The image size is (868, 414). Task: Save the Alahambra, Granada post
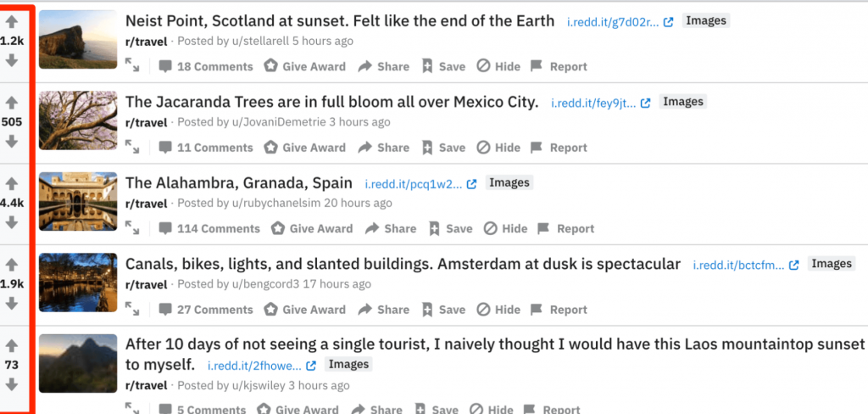click(450, 228)
